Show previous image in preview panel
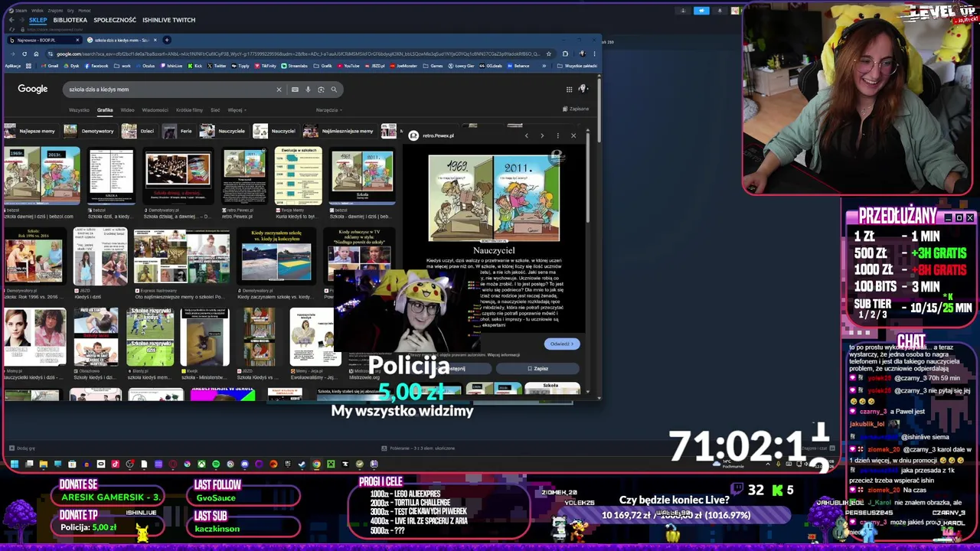The height and width of the screenshot is (551, 980). click(x=526, y=135)
